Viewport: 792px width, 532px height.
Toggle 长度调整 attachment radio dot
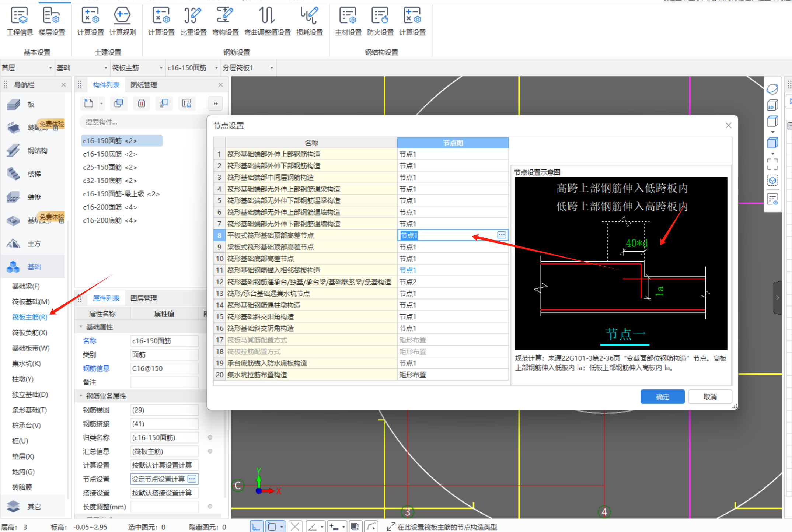pyautogui.click(x=210, y=506)
